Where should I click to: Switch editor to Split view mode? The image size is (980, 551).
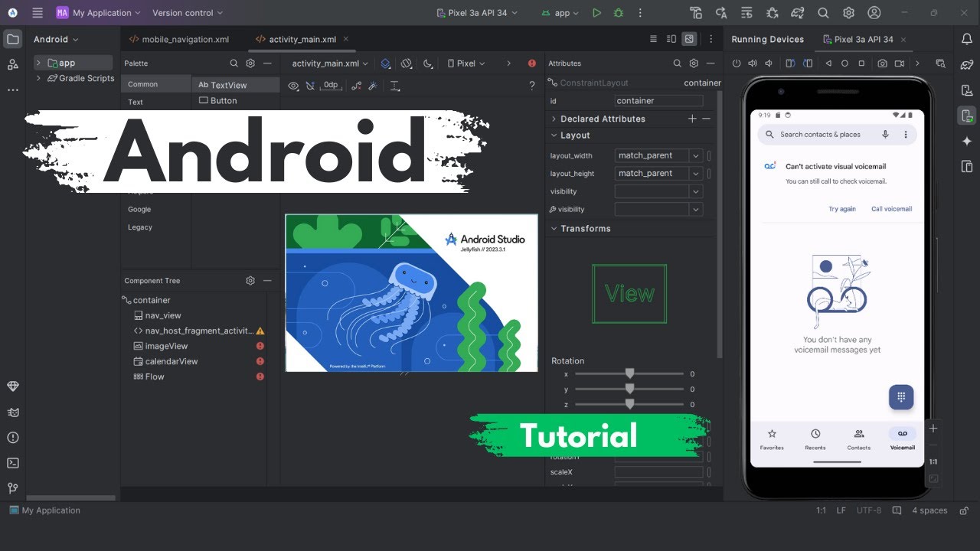(671, 39)
